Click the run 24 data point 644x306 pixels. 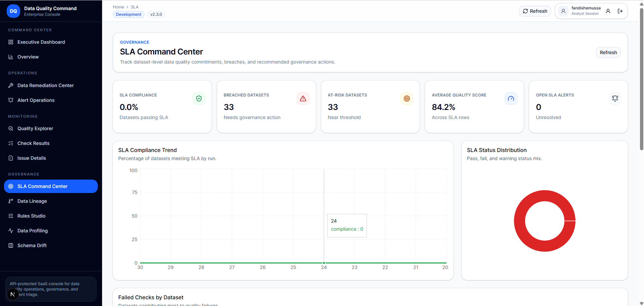pyautogui.click(x=324, y=263)
